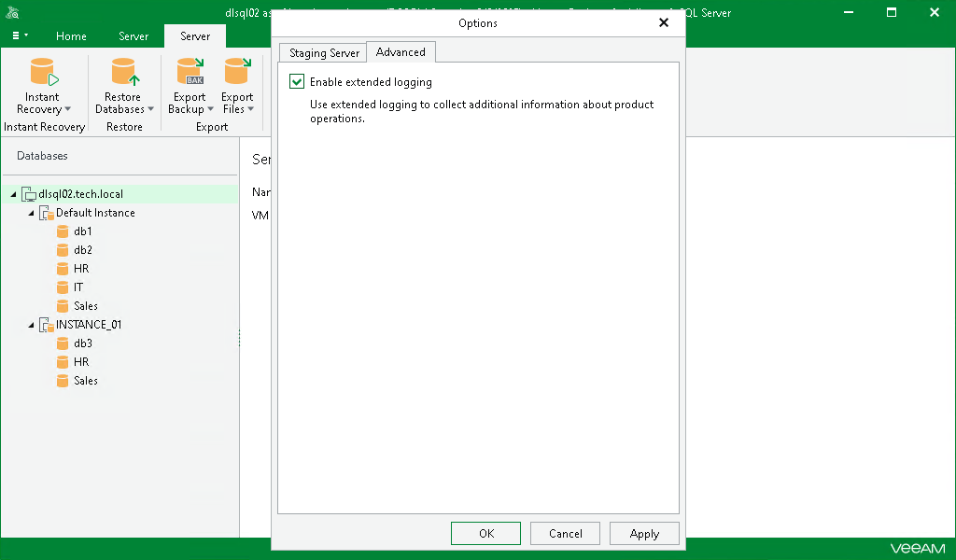
Task: Collapse the INSTANCE_01 instance node
Action: click(32, 324)
